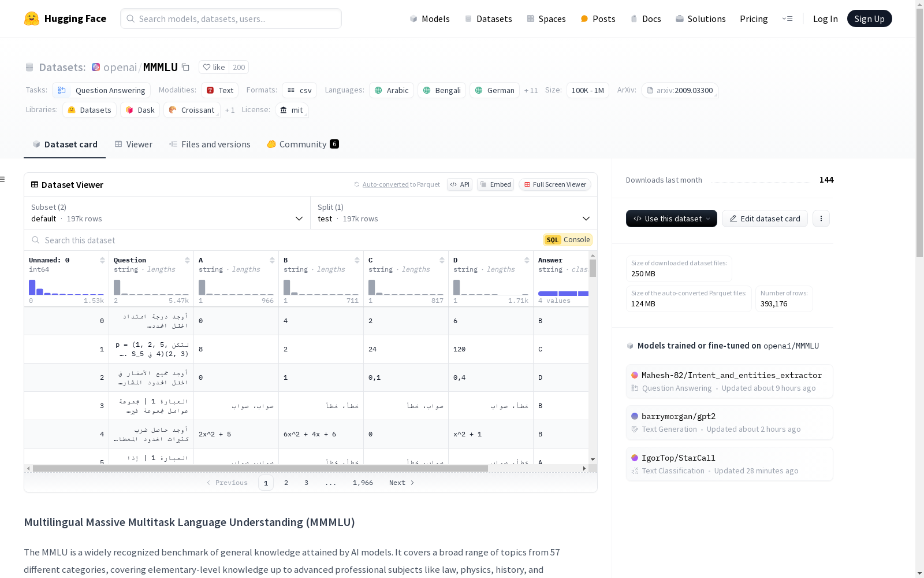
Task: Click the heart like icon
Action: [206, 67]
